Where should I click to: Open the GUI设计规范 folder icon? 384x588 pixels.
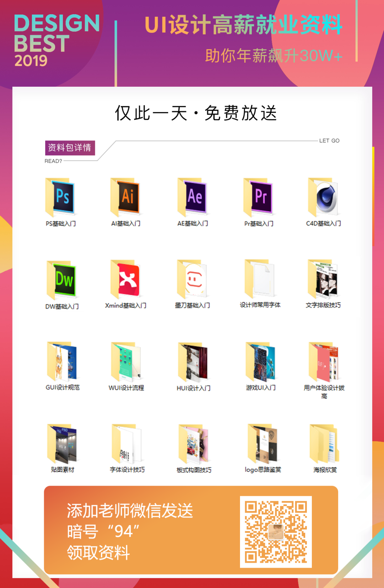pyautogui.click(x=62, y=361)
